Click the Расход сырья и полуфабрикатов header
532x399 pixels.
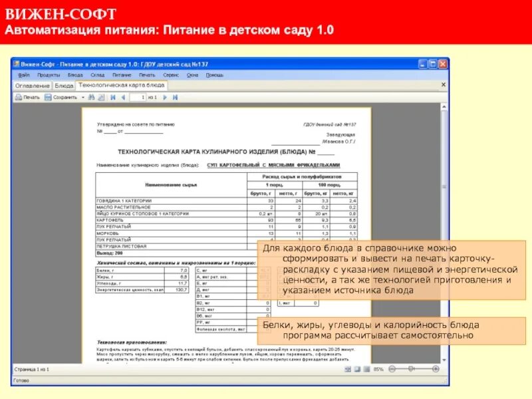(302, 177)
